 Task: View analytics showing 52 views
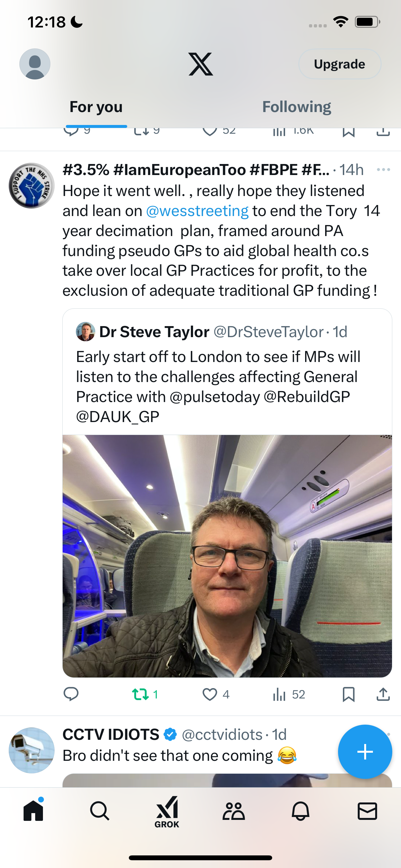point(289,695)
